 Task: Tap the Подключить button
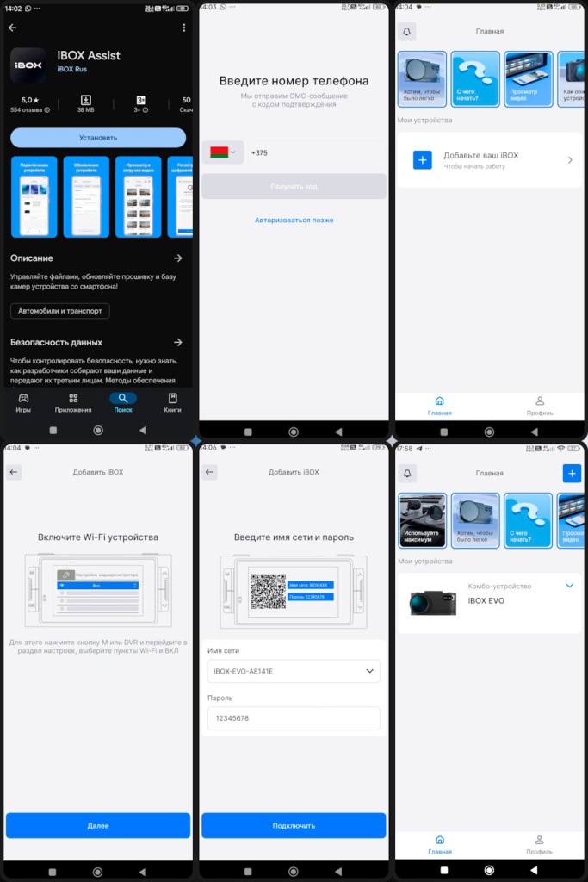pyautogui.click(x=294, y=825)
